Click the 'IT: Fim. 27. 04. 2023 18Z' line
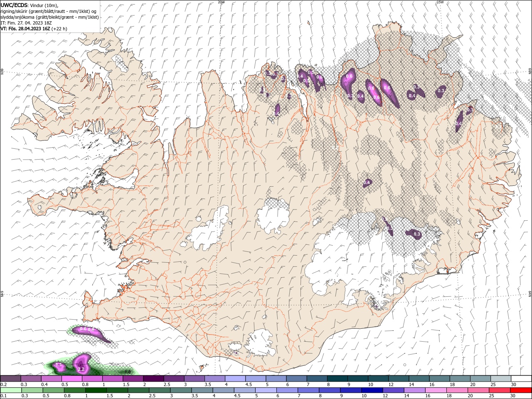The image size is (532, 399). pyautogui.click(x=26, y=23)
